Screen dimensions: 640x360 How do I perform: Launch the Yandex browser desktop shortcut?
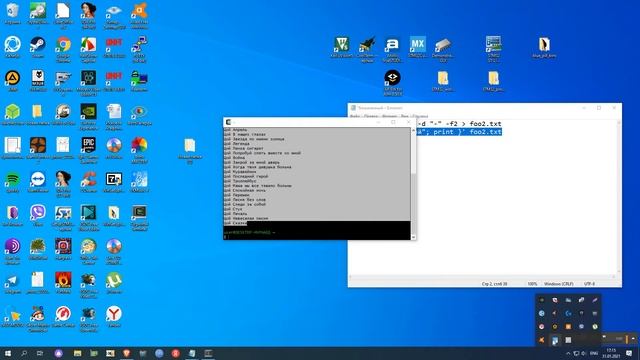(114, 316)
